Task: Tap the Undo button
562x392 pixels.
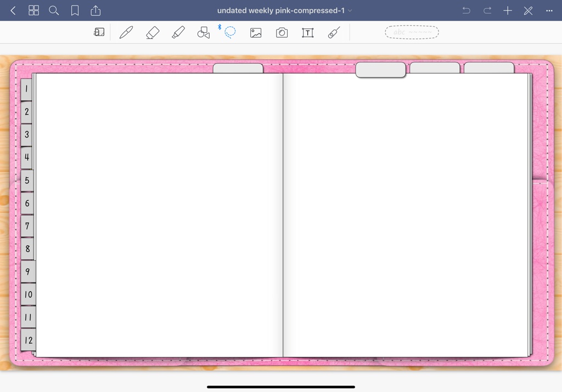Action: click(x=466, y=10)
